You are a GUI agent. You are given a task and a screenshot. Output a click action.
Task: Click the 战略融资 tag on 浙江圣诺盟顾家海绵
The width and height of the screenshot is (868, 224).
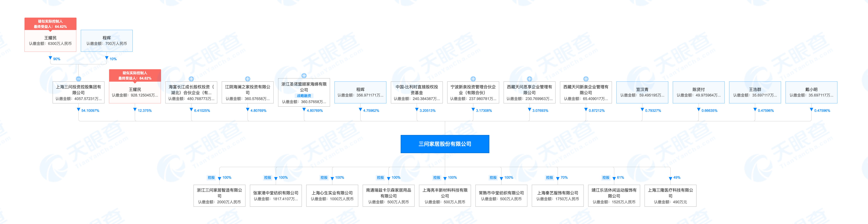coord(304,96)
